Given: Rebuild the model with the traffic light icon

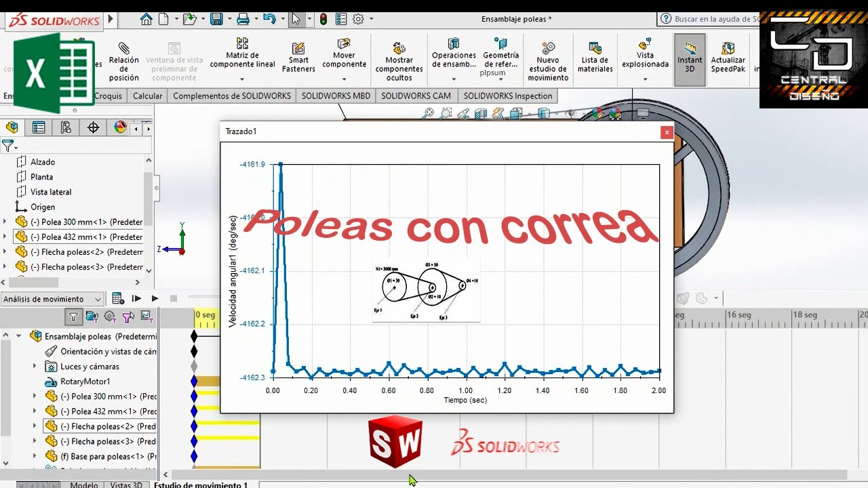Looking at the screenshot, I should click(x=323, y=19).
